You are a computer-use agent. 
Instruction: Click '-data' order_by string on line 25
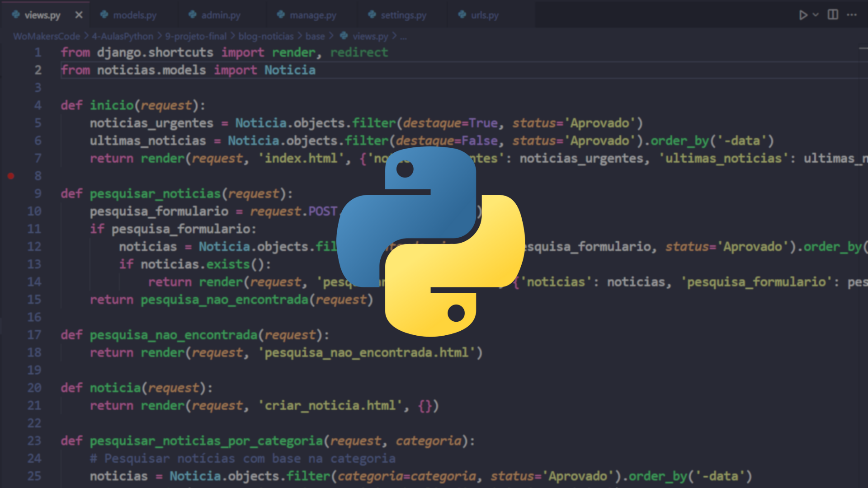[x=720, y=476]
